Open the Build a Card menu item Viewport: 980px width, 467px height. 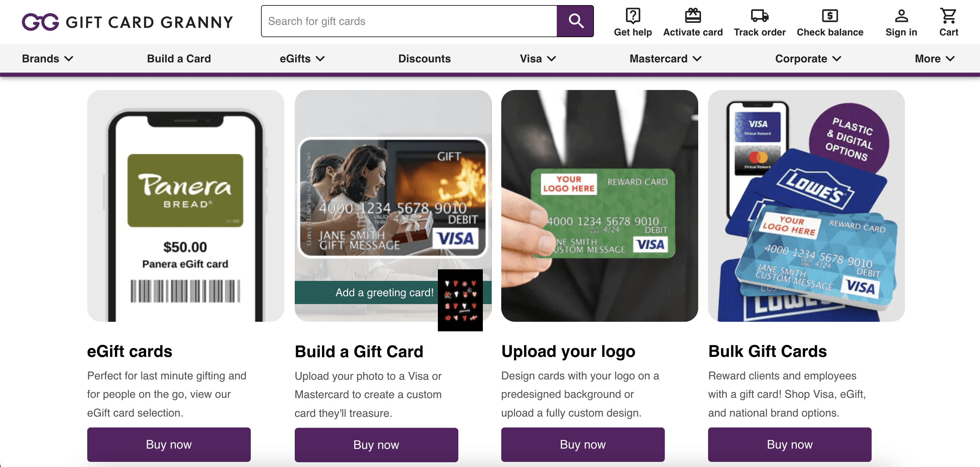click(x=179, y=59)
